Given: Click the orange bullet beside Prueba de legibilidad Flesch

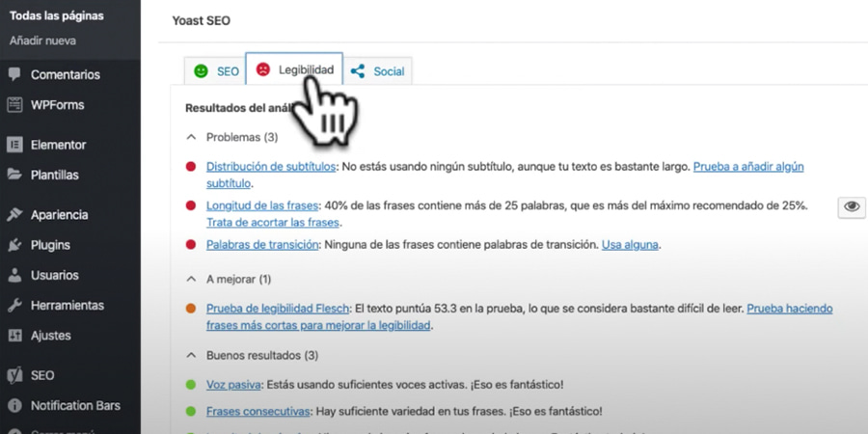Looking at the screenshot, I should 191,309.
